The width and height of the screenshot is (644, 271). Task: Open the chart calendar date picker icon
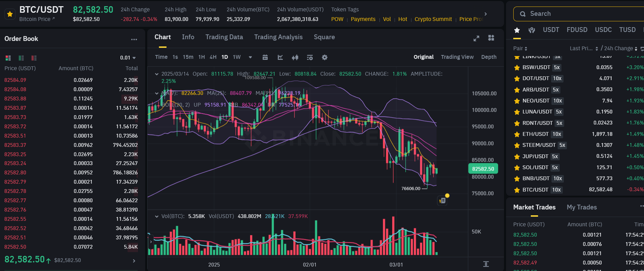point(265,57)
